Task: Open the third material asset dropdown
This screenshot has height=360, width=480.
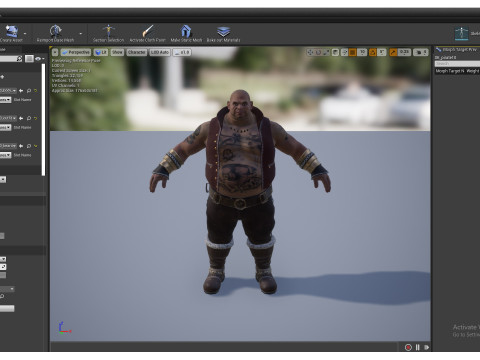Action: 8,146
